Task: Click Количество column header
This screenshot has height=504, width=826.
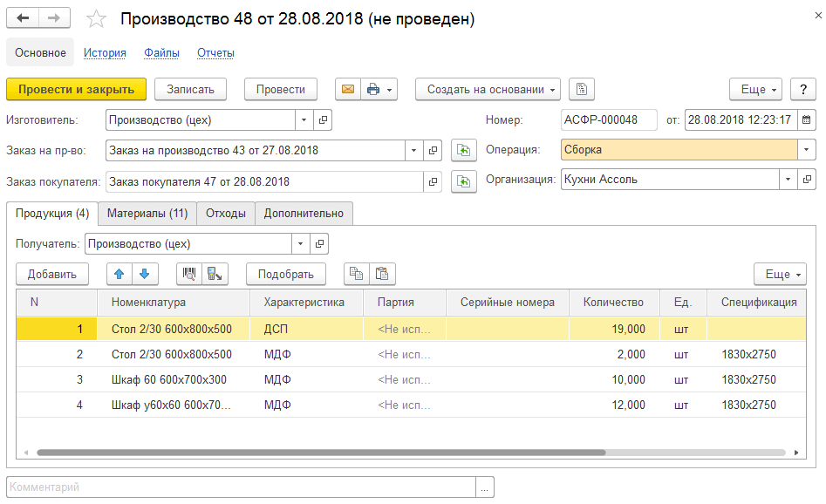Action: pos(614,303)
